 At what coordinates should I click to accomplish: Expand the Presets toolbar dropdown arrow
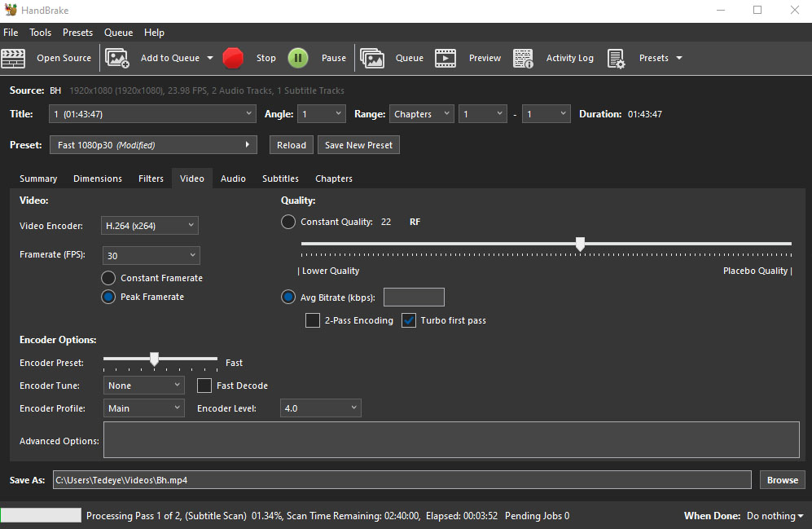(679, 58)
